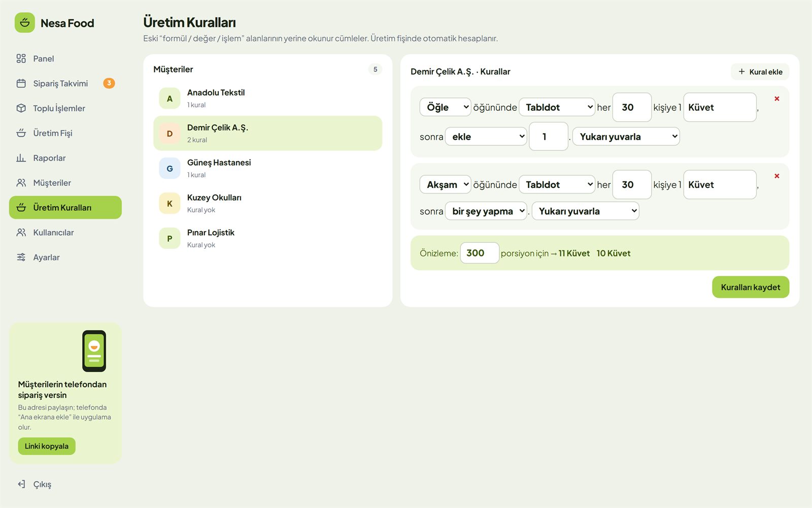The image size is (812, 508).
Task: Click the 30 person field in Akşam rule
Action: (x=632, y=184)
